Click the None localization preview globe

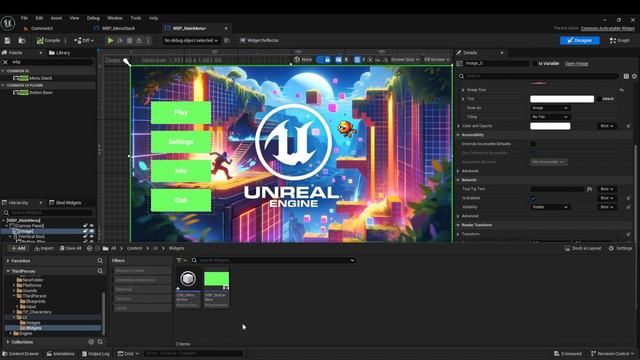(x=297, y=60)
